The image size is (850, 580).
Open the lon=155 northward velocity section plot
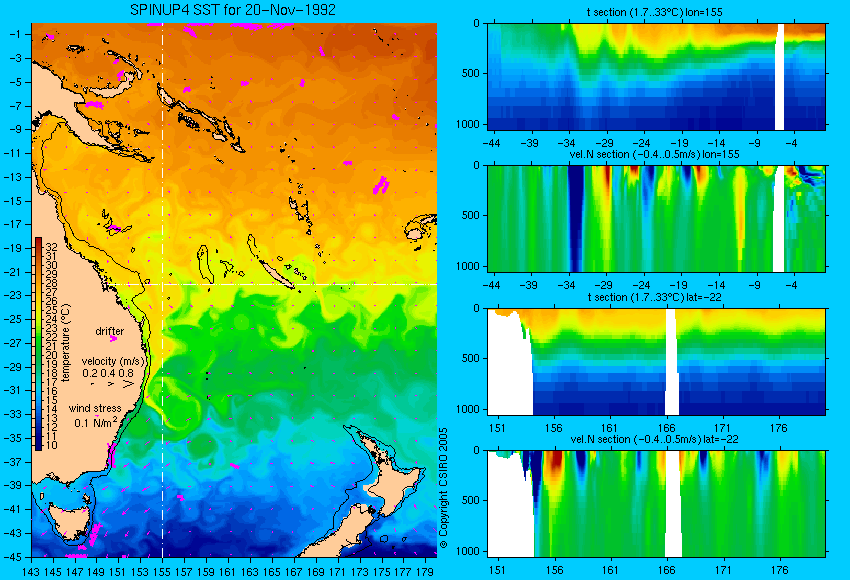(x=656, y=218)
